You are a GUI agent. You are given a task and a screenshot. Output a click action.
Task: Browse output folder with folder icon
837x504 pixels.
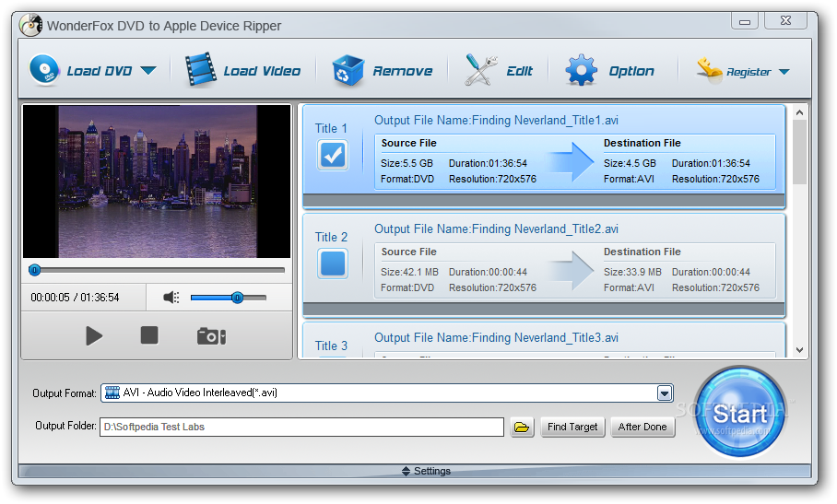[522, 428]
